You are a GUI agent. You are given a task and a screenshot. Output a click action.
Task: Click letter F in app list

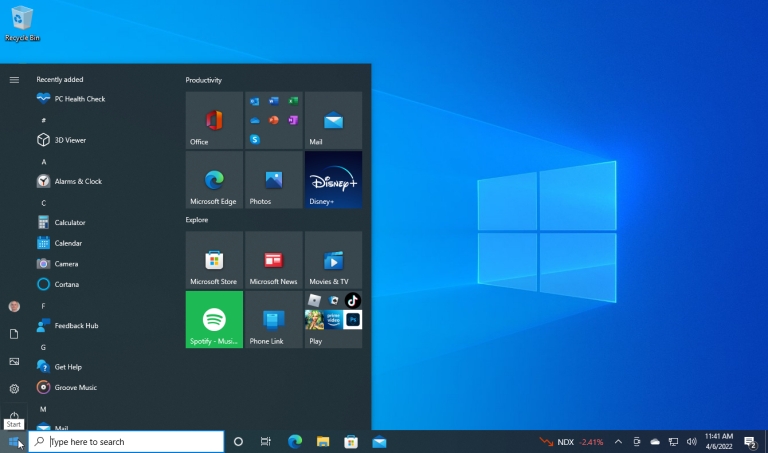point(44,306)
